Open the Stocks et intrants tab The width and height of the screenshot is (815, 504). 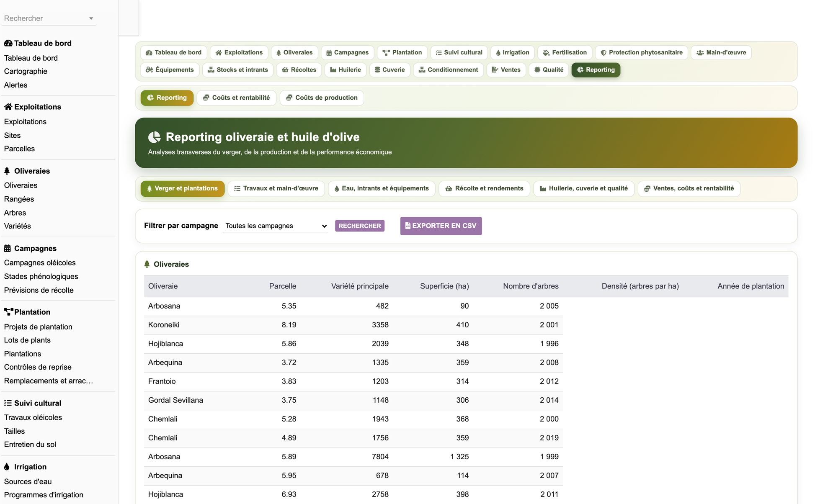(238, 69)
